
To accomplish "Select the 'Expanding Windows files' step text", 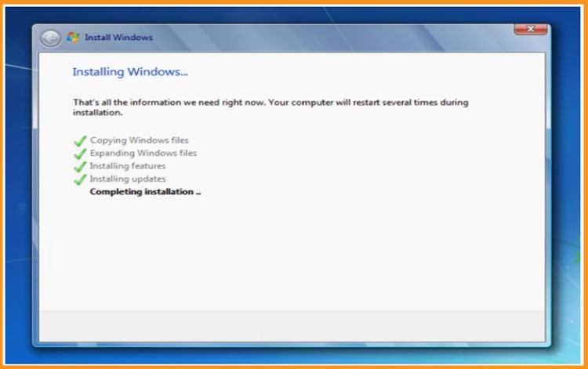I will coord(143,153).
